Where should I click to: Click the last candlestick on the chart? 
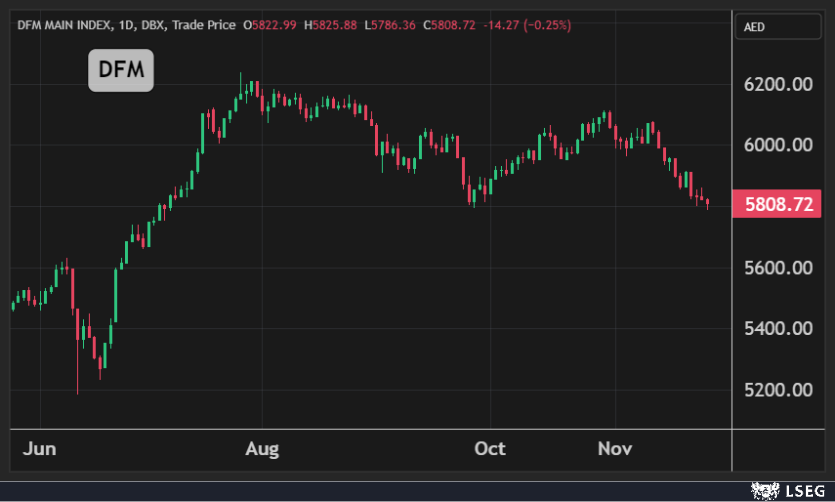(x=708, y=204)
